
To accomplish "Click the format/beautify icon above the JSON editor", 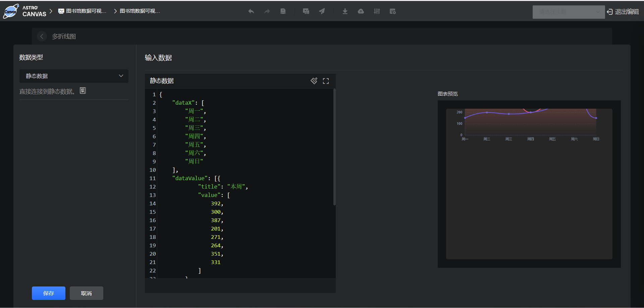I will click(314, 81).
